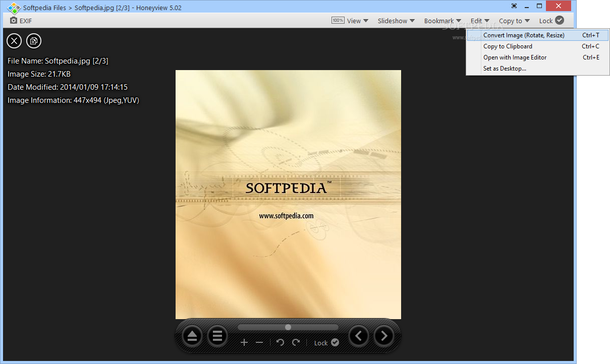This screenshot has width=610, height=364.
Task: Zoom out with the minus icon
Action: click(259, 342)
